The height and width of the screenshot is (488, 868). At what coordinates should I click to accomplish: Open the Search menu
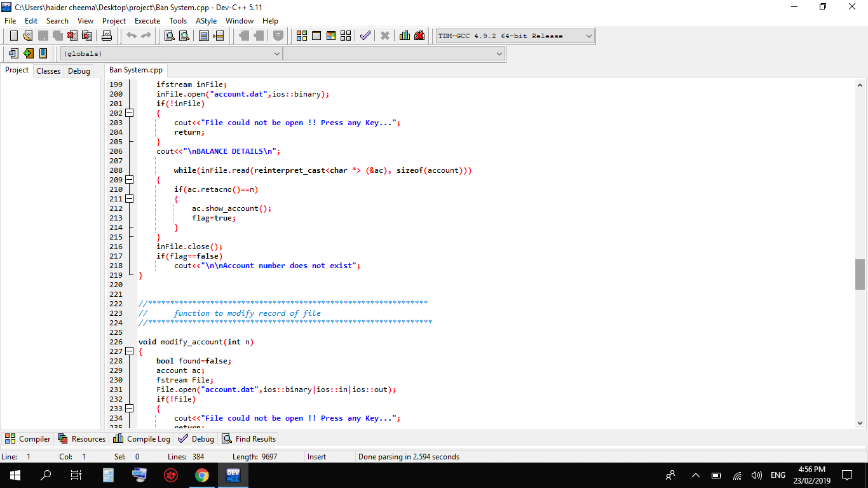coord(57,21)
